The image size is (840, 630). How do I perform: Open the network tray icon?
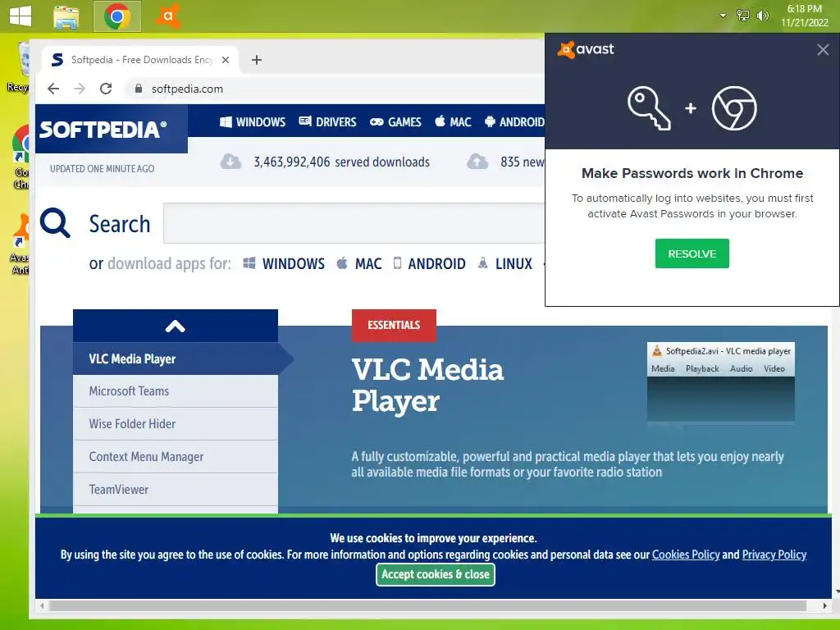742,16
